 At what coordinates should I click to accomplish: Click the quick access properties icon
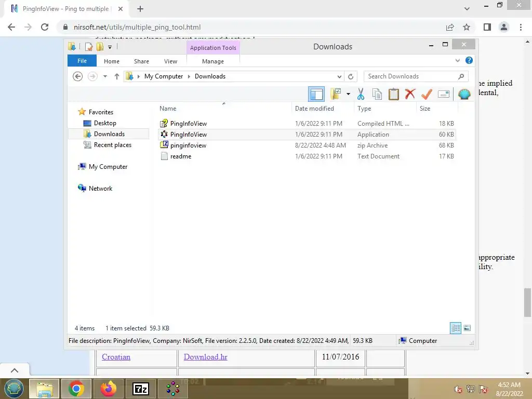click(89, 46)
